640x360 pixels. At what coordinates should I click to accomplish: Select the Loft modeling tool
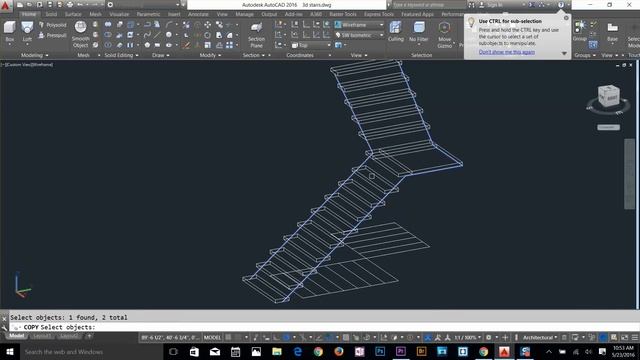tap(27, 32)
